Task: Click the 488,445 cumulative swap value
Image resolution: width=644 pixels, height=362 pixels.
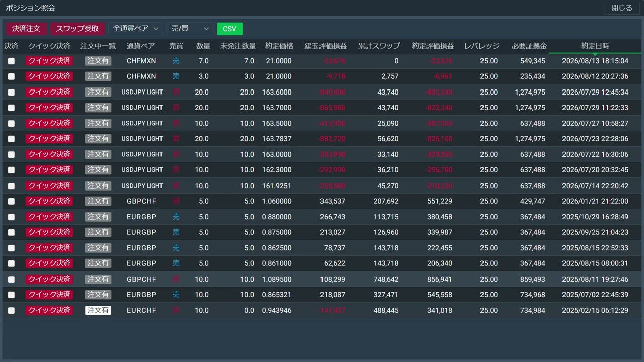Action: click(x=386, y=310)
